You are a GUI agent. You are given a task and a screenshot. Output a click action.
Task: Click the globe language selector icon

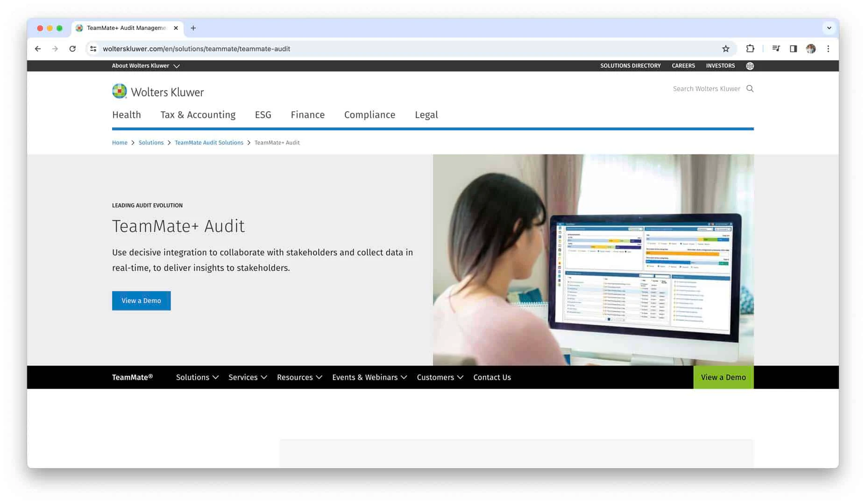click(x=750, y=66)
